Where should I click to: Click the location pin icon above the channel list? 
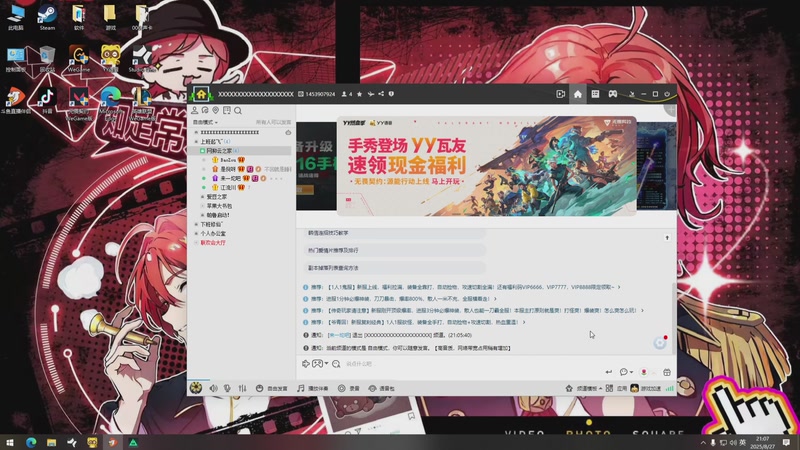tap(216, 110)
